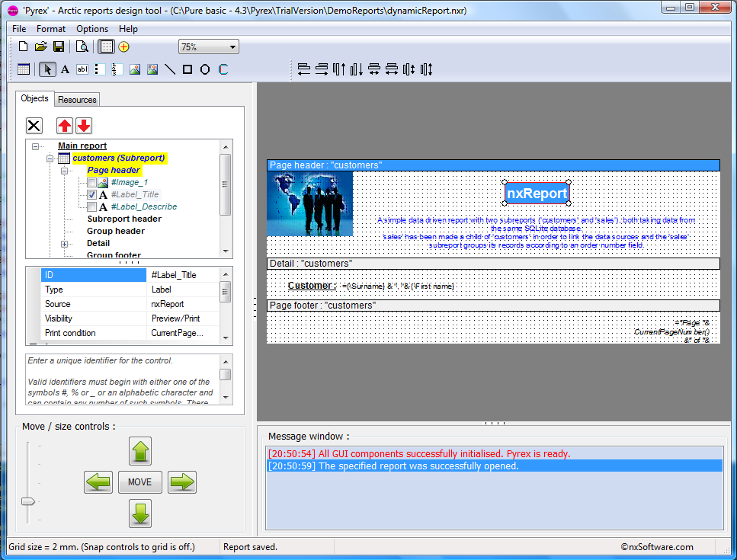Click the MOVE button
737x560 pixels.
tap(139, 482)
